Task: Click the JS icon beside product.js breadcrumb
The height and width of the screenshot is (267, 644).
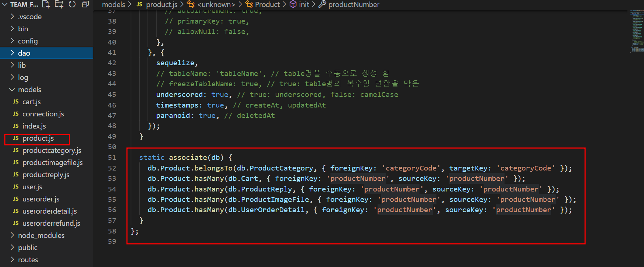Action: click(x=139, y=4)
